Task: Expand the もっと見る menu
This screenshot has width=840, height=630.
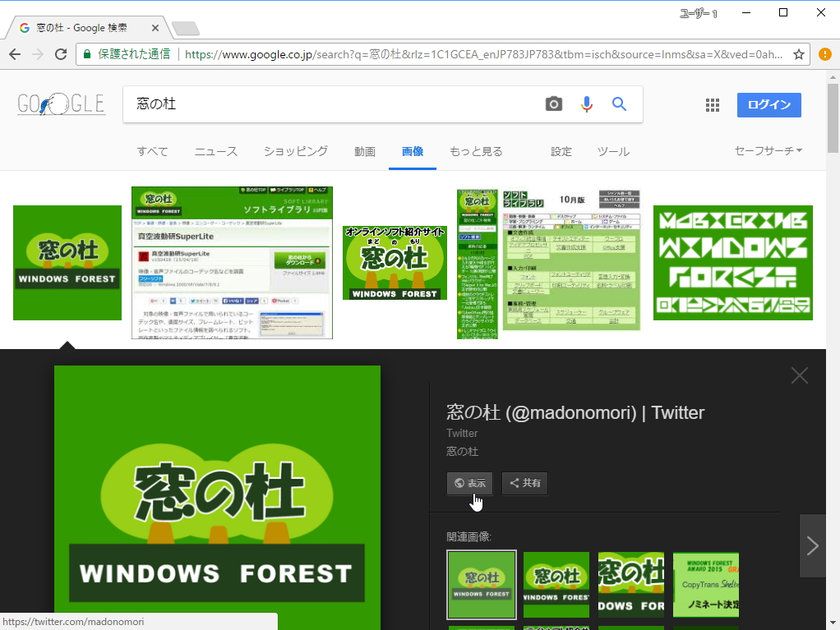Action: pyautogui.click(x=476, y=151)
